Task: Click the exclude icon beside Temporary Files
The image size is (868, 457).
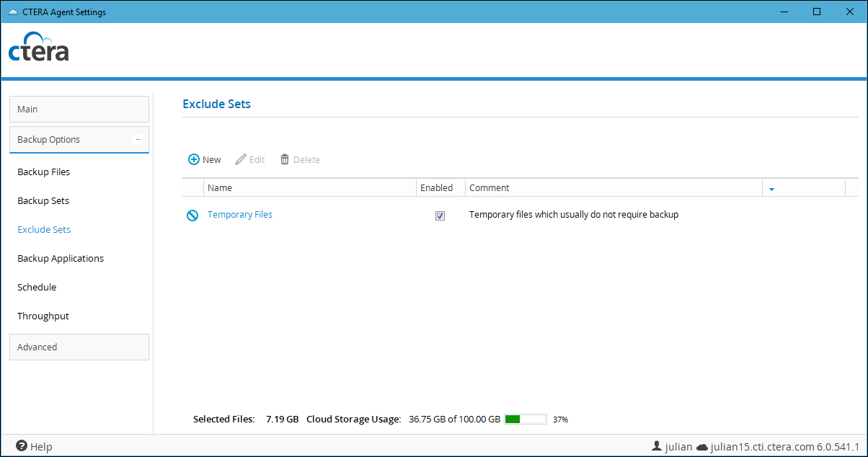Action: point(192,215)
